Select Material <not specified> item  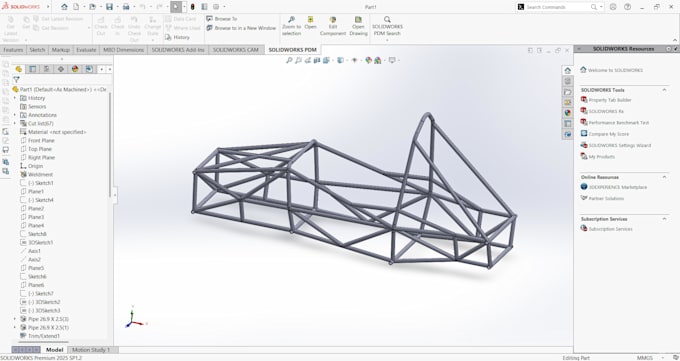(x=53, y=132)
